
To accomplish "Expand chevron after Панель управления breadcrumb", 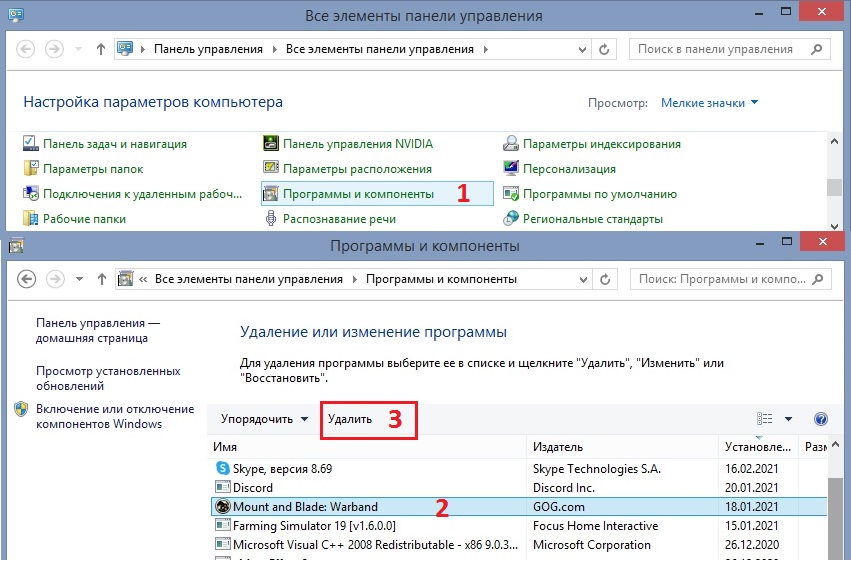I will coord(274,49).
